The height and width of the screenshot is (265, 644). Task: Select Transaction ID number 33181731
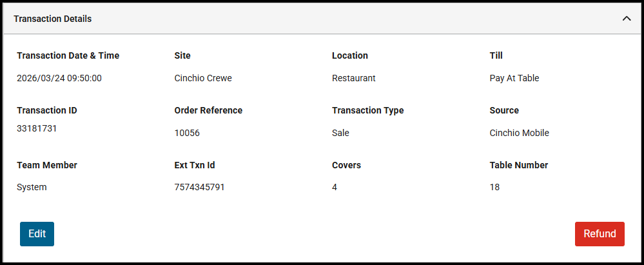click(x=37, y=128)
